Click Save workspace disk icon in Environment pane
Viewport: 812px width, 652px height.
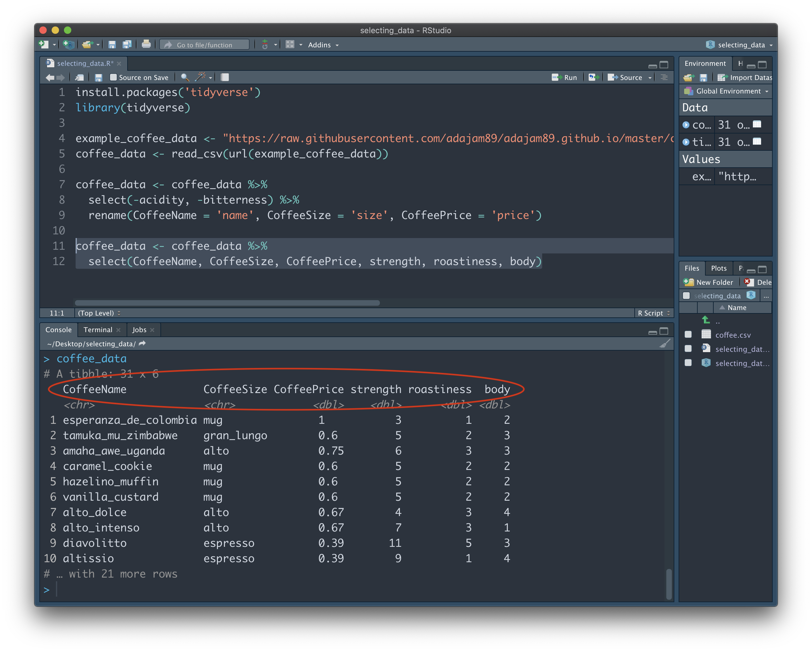click(703, 78)
